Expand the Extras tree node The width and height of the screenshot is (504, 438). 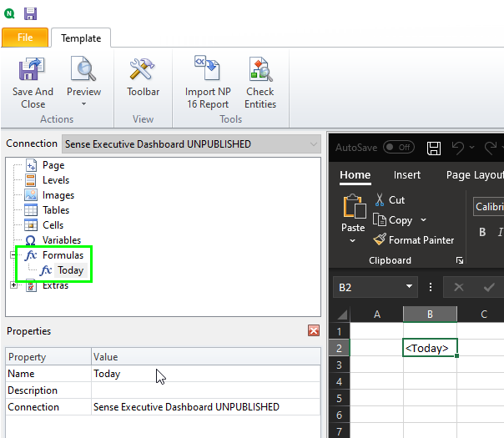(x=13, y=285)
